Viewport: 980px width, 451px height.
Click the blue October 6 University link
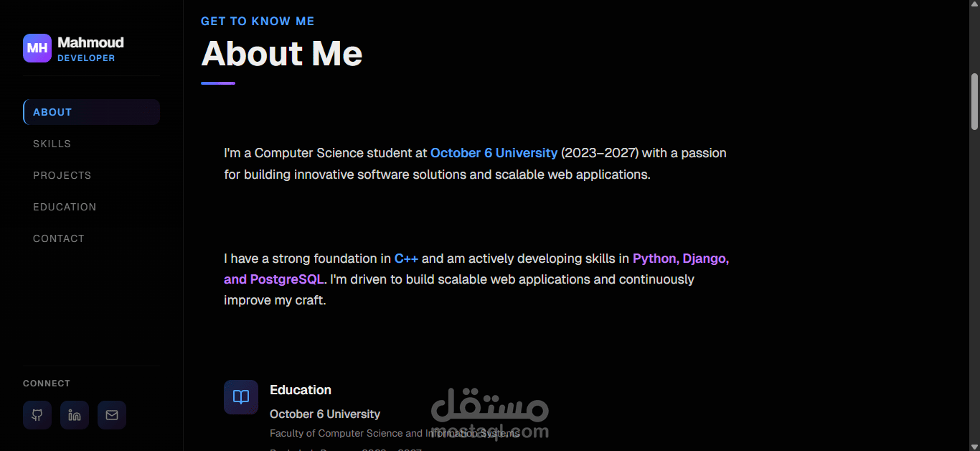pyautogui.click(x=494, y=153)
